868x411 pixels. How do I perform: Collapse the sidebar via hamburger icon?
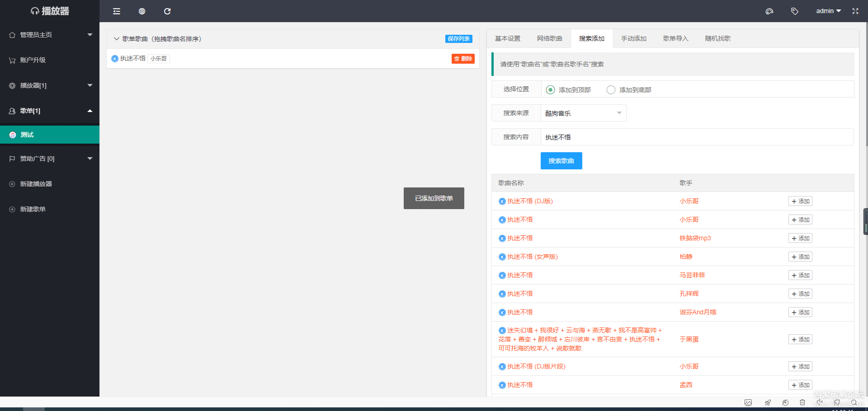(x=116, y=11)
